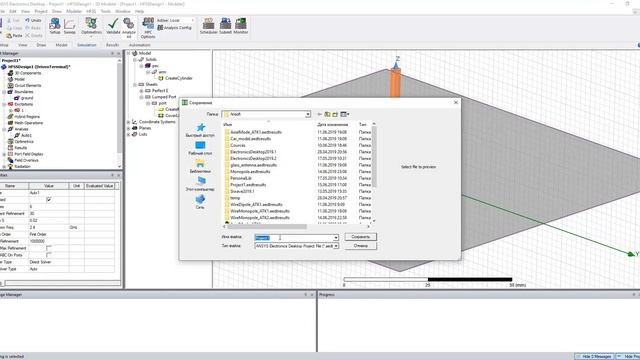
Task: Open the HFSS menu in menu bar
Action: tap(91, 11)
